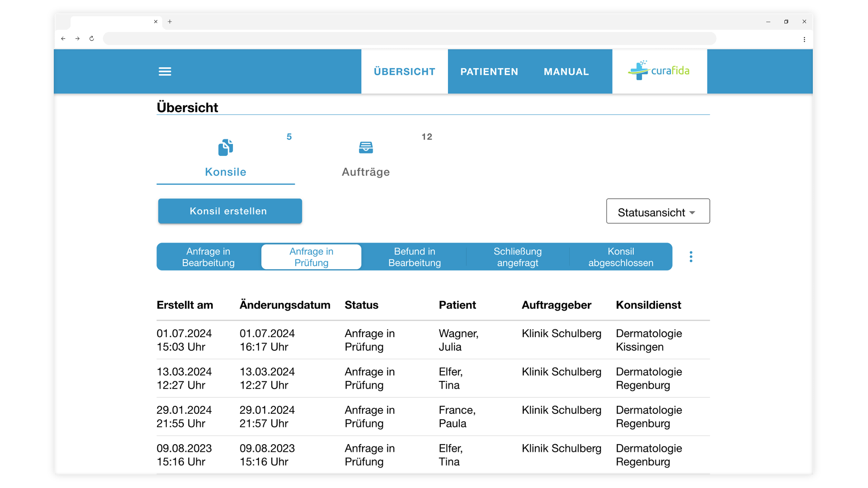Open the three-dot status filter options
This screenshot has width=868, height=488.
691,257
